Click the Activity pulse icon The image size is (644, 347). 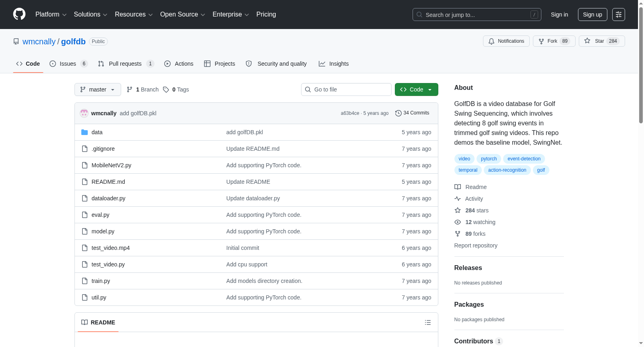pyautogui.click(x=458, y=199)
